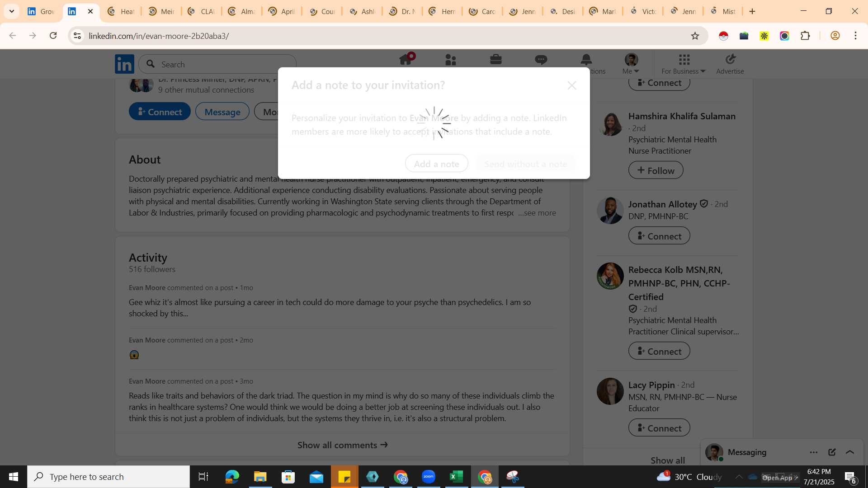Screen dimensions: 868x488
Task: Expand the For Business dropdown
Action: point(683,64)
